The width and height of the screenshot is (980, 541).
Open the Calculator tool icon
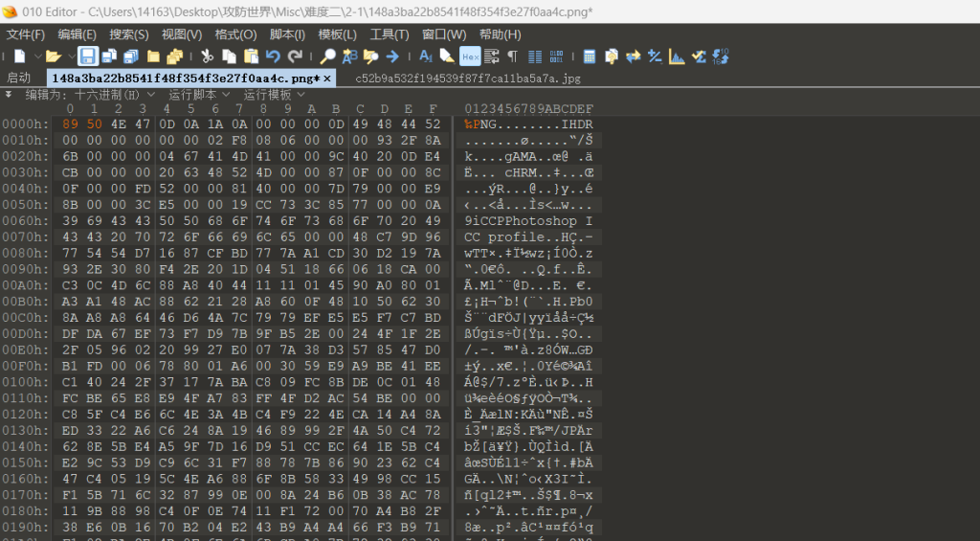tap(590, 56)
